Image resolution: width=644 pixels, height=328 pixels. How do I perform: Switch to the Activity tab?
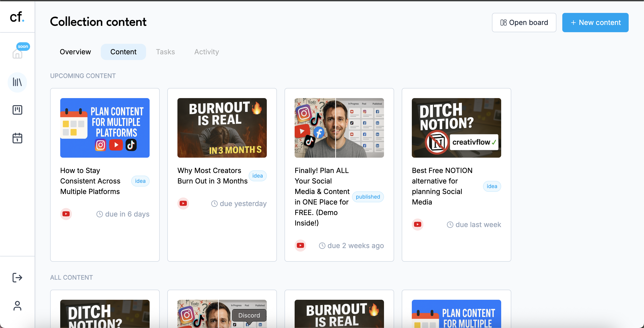coord(207,52)
